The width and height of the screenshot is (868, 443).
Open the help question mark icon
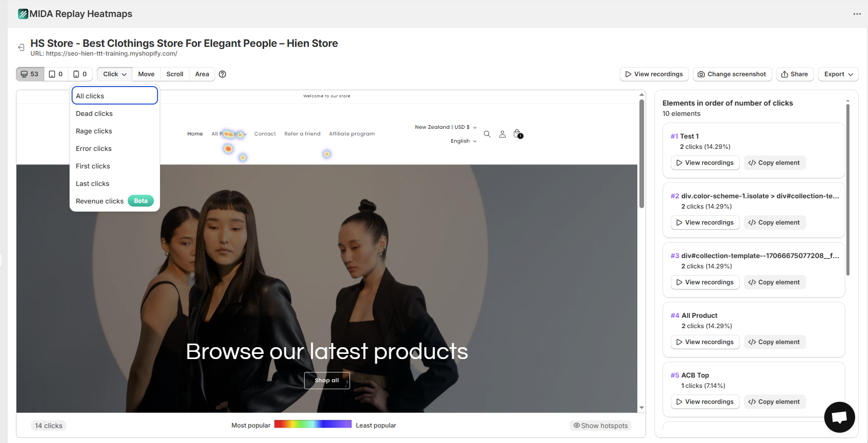[222, 74]
